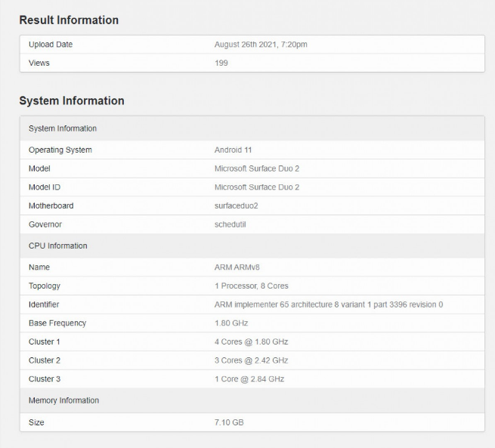Select the 'Motherboard' label
Screen dimensions: 495x448
click(x=51, y=205)
